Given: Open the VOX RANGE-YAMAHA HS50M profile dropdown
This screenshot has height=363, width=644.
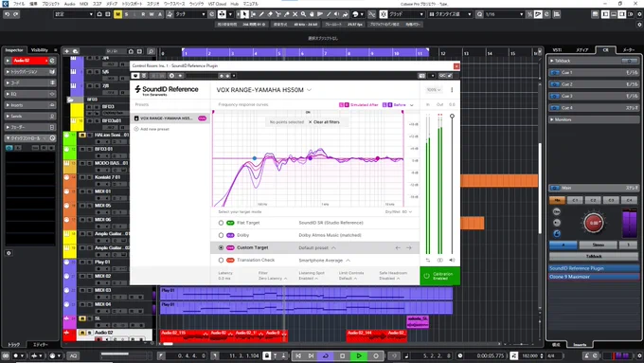Looking at the screenshot, I should pyautogui.click(x=264, y=90).
